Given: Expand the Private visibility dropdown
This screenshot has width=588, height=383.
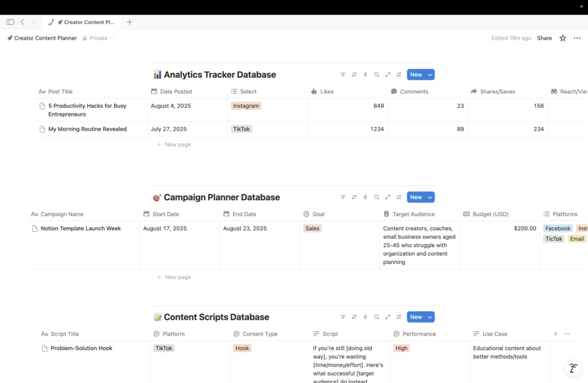Looking at the screenshot, I should click(x=98, y=38).
